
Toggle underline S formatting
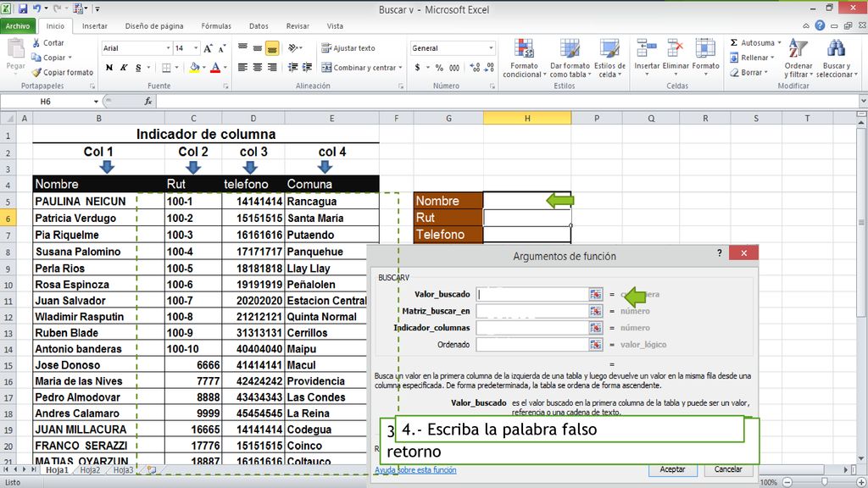click(x=138, y=68)
